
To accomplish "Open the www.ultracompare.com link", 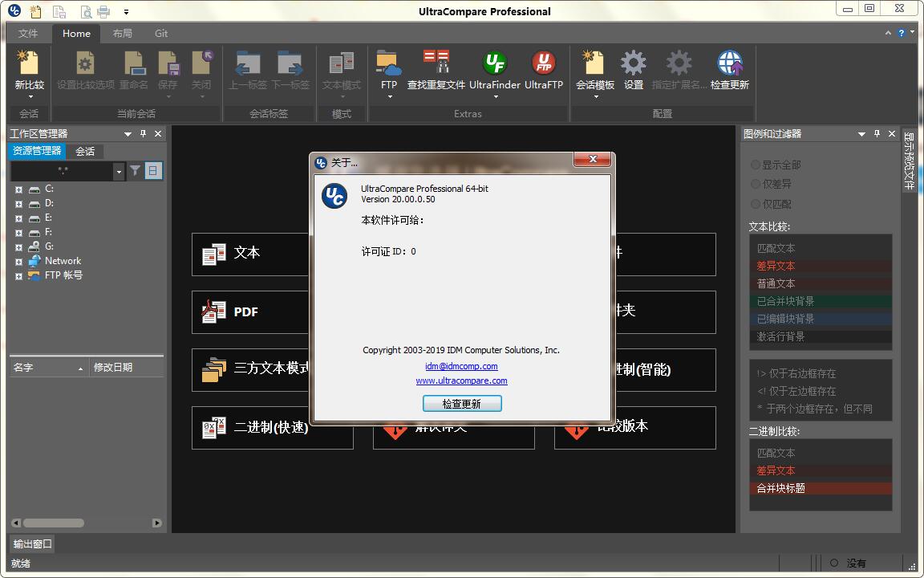I will pyautogui.click(x=461, y=381).
